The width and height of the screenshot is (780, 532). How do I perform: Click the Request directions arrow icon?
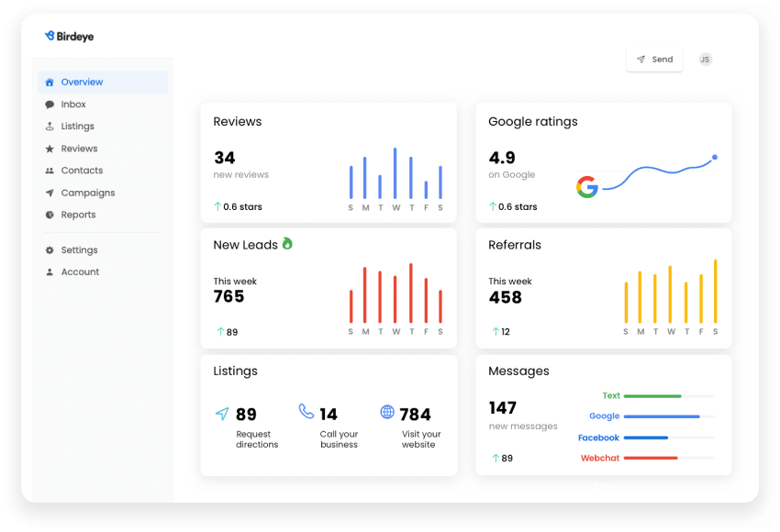(222, 414)
